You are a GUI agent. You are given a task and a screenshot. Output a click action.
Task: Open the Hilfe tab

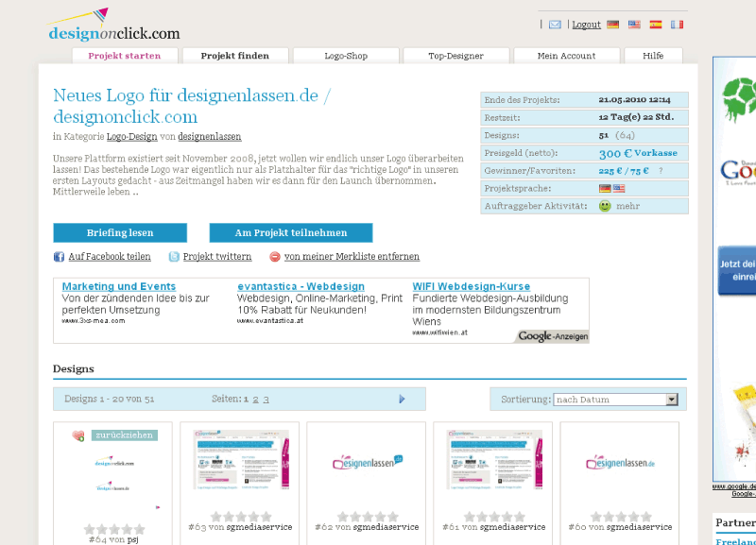653,56
